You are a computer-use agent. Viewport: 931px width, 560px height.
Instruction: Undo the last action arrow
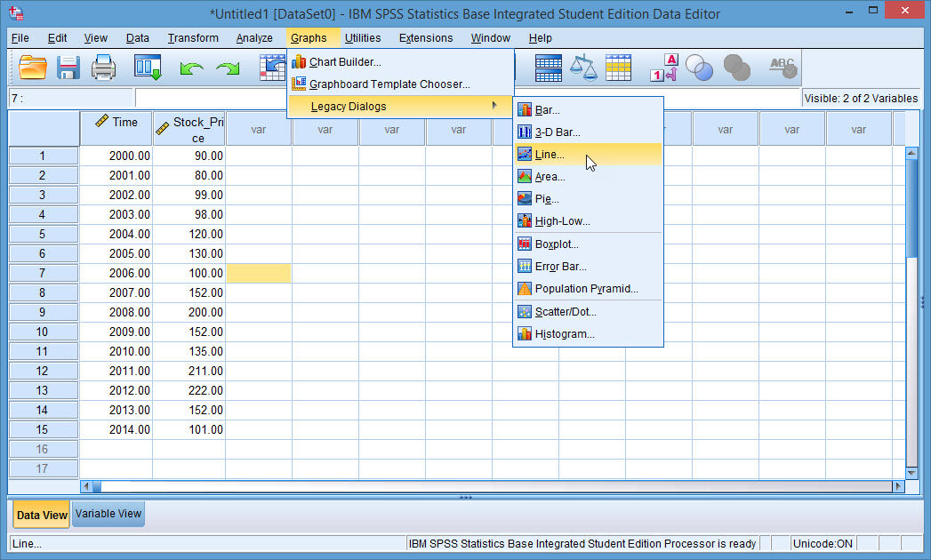coord(191,68)
